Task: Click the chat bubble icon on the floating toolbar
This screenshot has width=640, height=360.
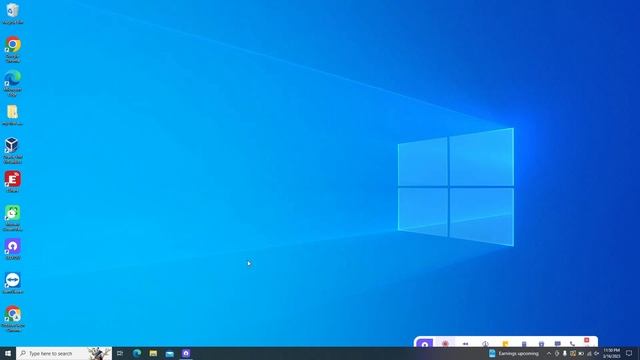Action: pos(558,344)
